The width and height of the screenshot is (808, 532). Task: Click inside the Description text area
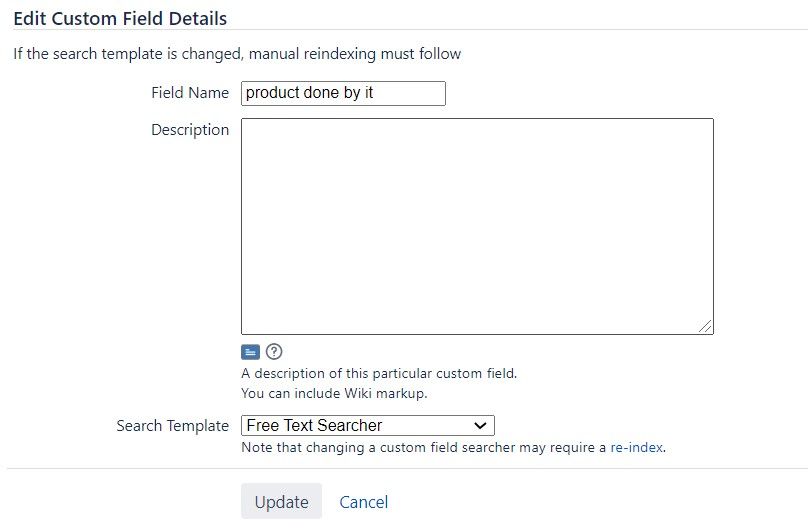coord(477,226)
